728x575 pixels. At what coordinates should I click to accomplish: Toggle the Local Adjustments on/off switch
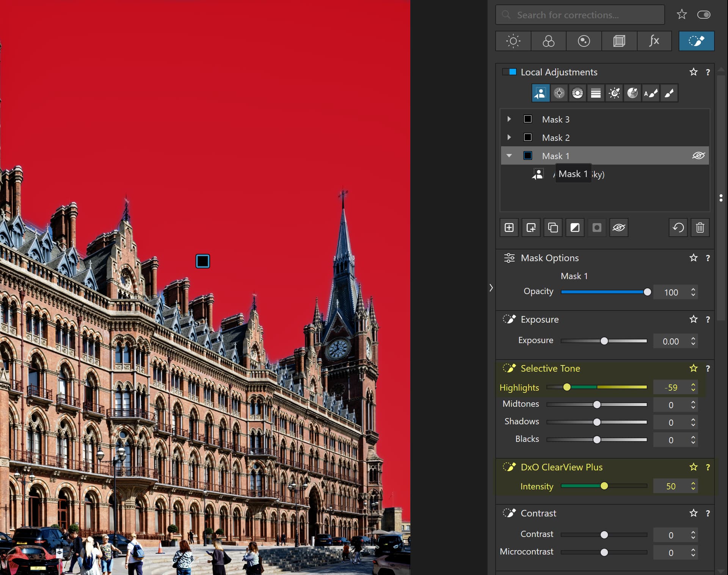pos(509,72)
